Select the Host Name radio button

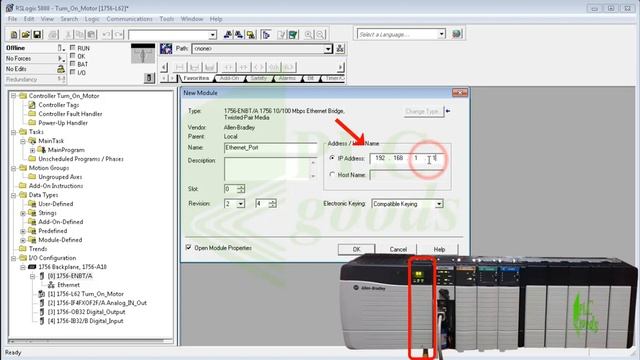point(332,174)
